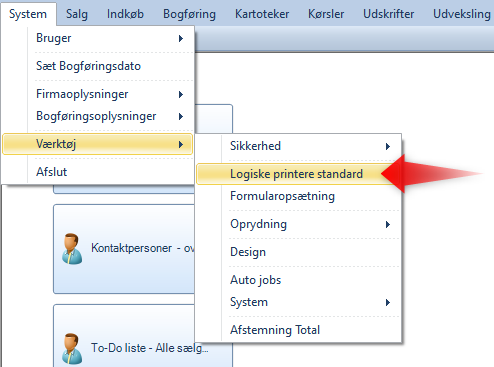This screenshot has height=367, width=494.
Task: Expand the Oprydning submenu arrow
Action: (388, 224)
